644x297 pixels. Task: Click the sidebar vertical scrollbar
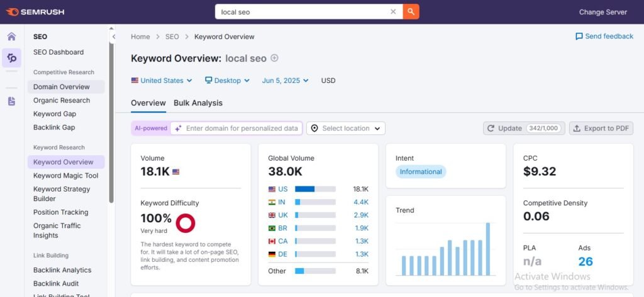[x=111, y=123]
